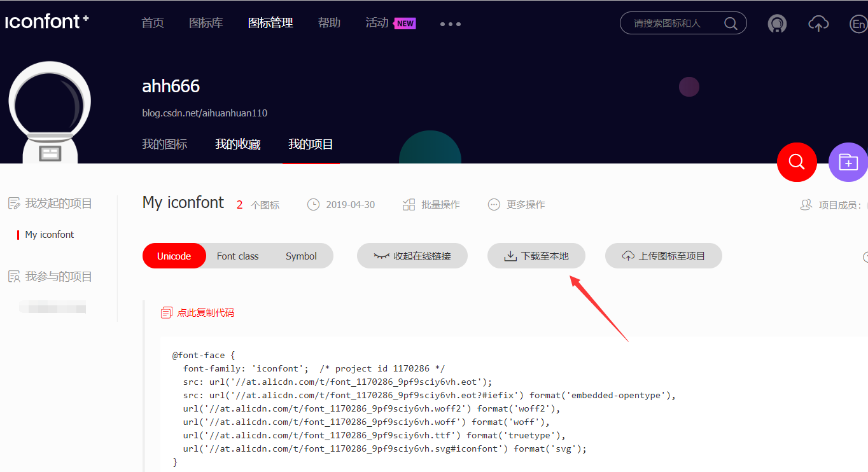Open 批量操作 batch operations
This screenshot has height=472, width=868.
(x=440, y=205)
